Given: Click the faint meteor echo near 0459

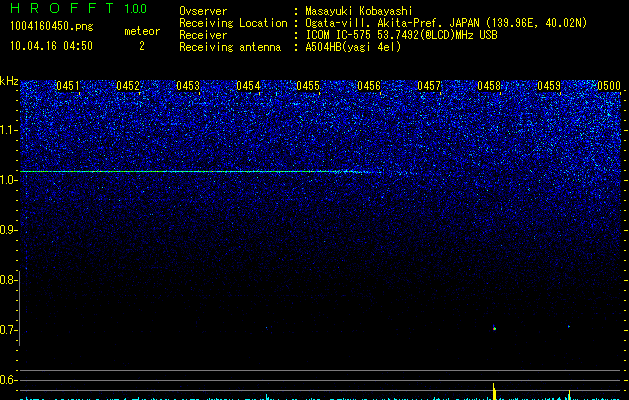Looking at the screenshot, I should (569, 326).
